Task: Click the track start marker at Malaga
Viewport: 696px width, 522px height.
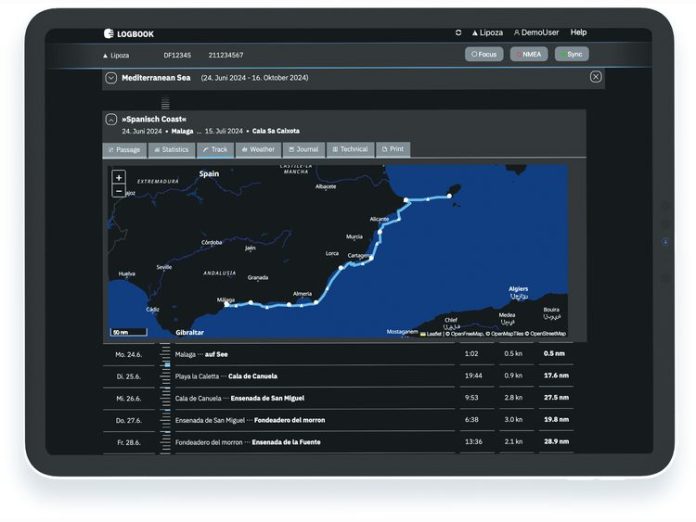Action: coord(226,304)
